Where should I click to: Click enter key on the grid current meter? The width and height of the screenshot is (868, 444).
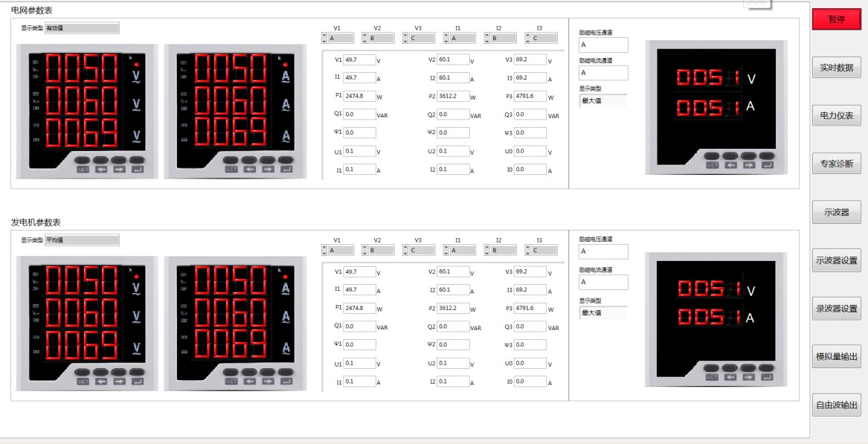286,170
